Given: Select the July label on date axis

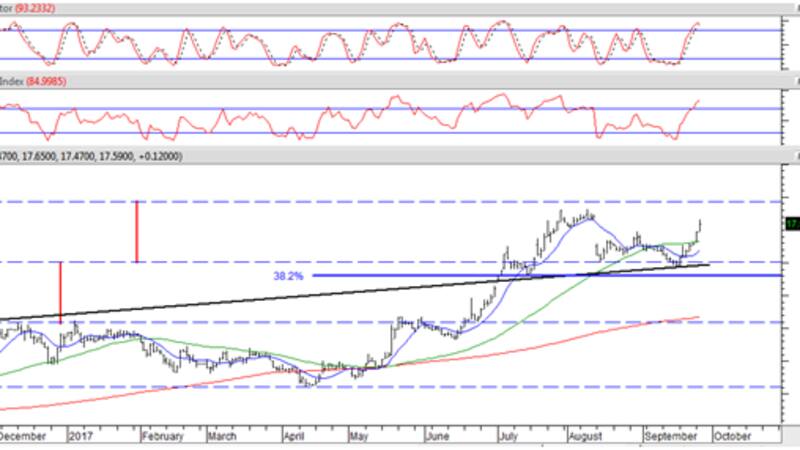Looking at the screenshot, I should (509, 437).
